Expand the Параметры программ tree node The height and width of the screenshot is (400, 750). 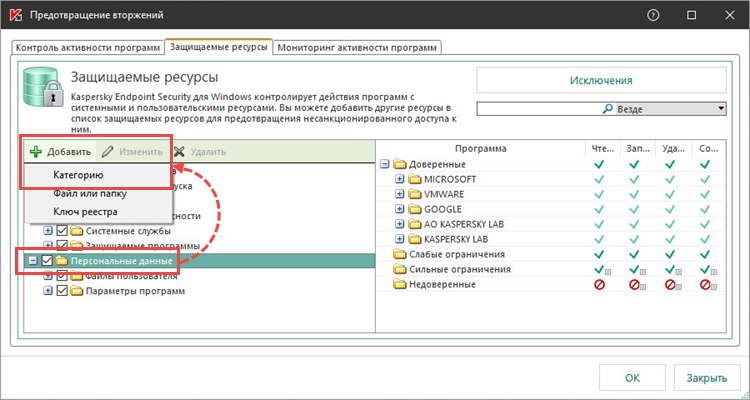[47, 291]
